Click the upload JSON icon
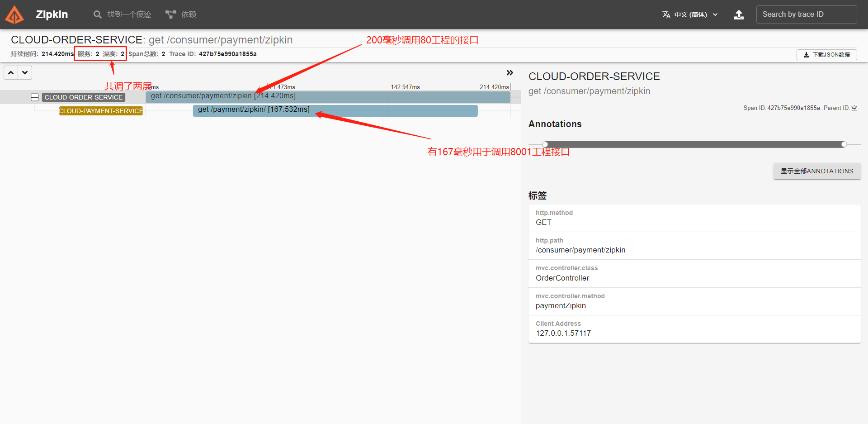 click(739, 14)
